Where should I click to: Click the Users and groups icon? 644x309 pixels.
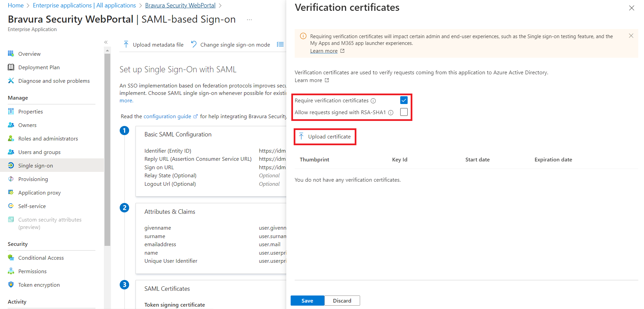[11, 152]
